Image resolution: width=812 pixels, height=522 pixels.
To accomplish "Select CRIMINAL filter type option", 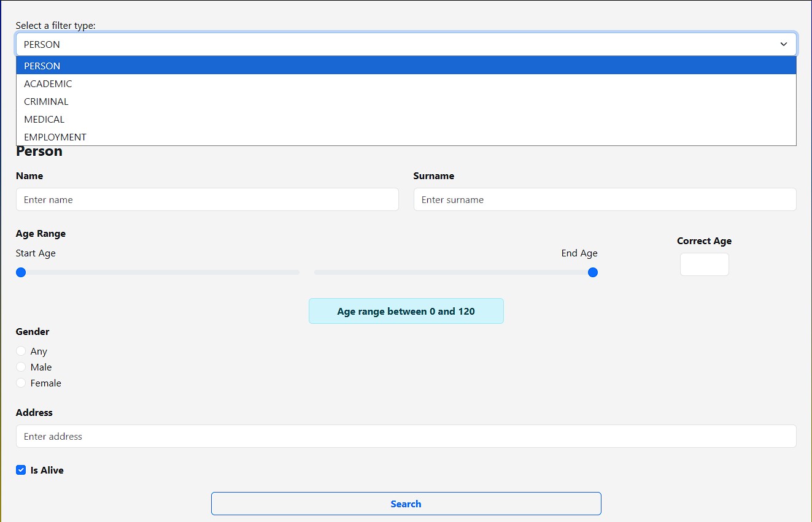I will click(x=46, y=101).
